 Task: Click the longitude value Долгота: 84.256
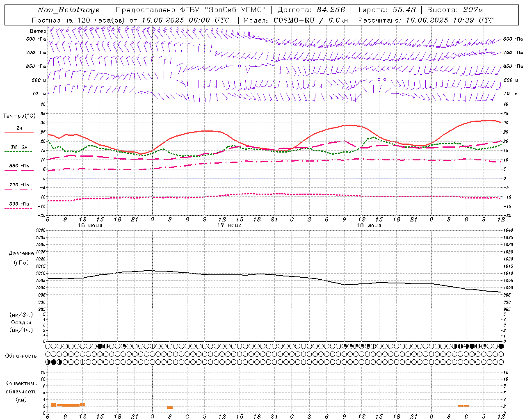tap(312, 10)
